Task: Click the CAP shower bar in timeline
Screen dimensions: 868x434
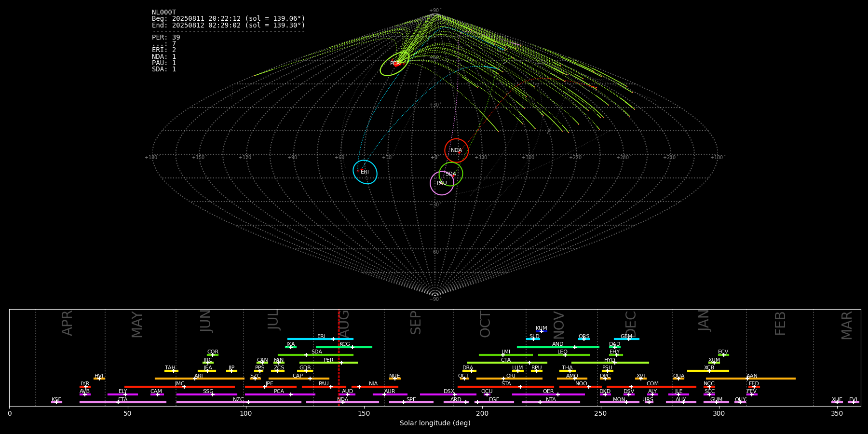Action: [x=299, y=379]
